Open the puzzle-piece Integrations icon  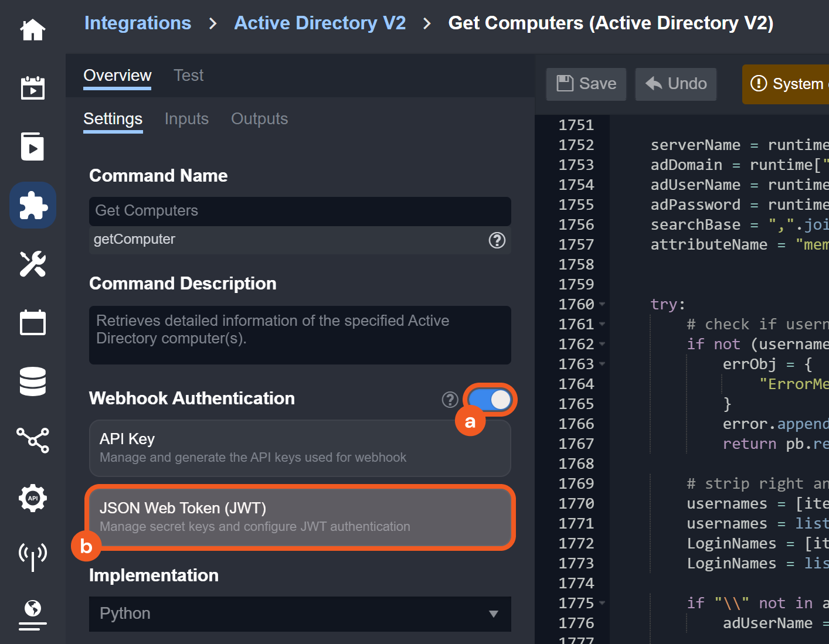pos(33,205)
